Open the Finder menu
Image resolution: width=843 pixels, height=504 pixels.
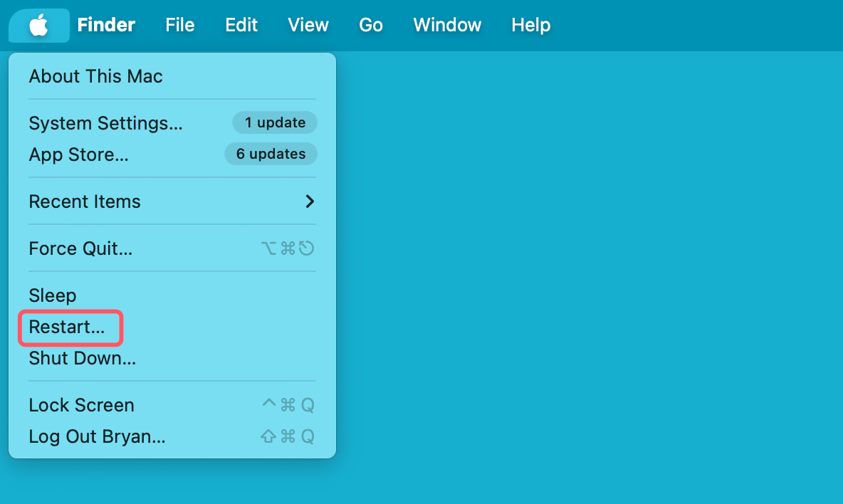tap(106, 26)
